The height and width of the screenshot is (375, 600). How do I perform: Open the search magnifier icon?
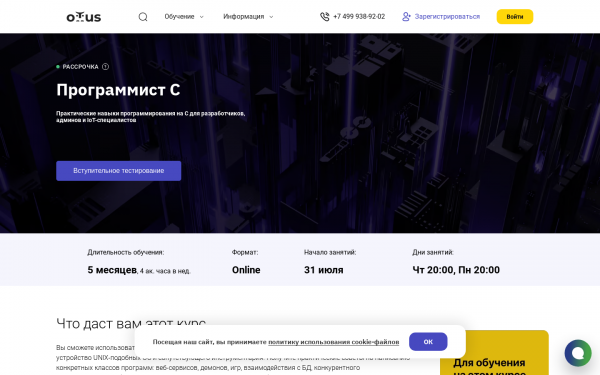click(143, 17)
